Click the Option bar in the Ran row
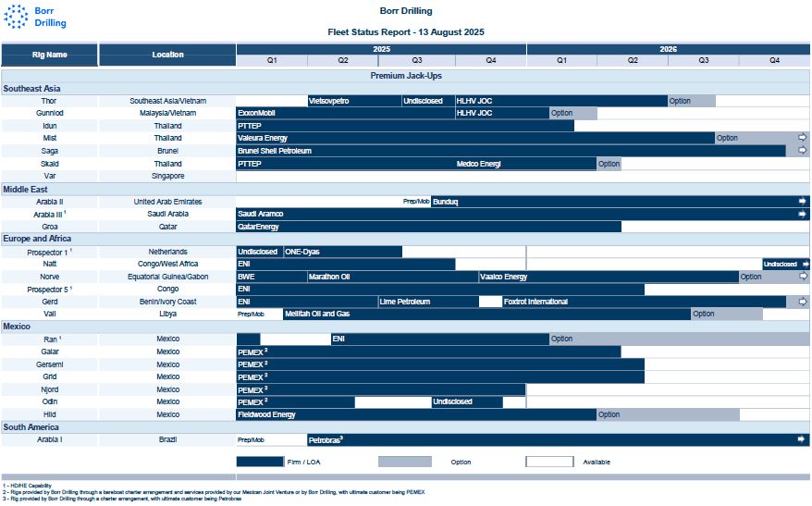 pyautogui.click(x=680, y=339)
